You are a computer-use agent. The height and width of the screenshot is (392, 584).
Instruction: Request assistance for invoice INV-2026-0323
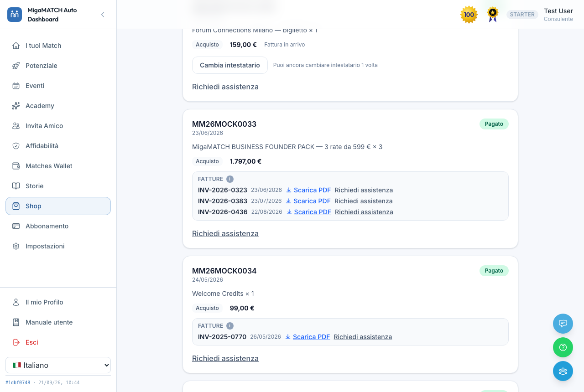point(364,190)
